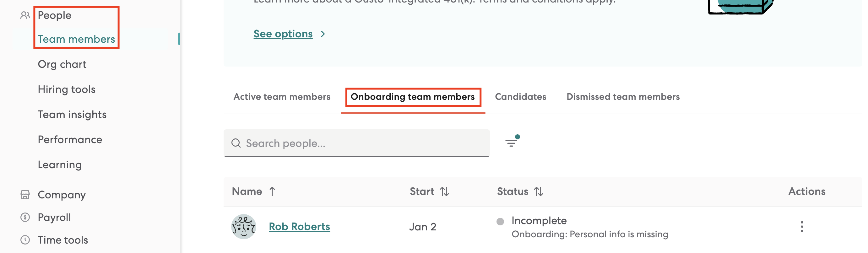Click the search magnifier icon
This screenshot has width=868, height=253.
(x=236, y=143)
